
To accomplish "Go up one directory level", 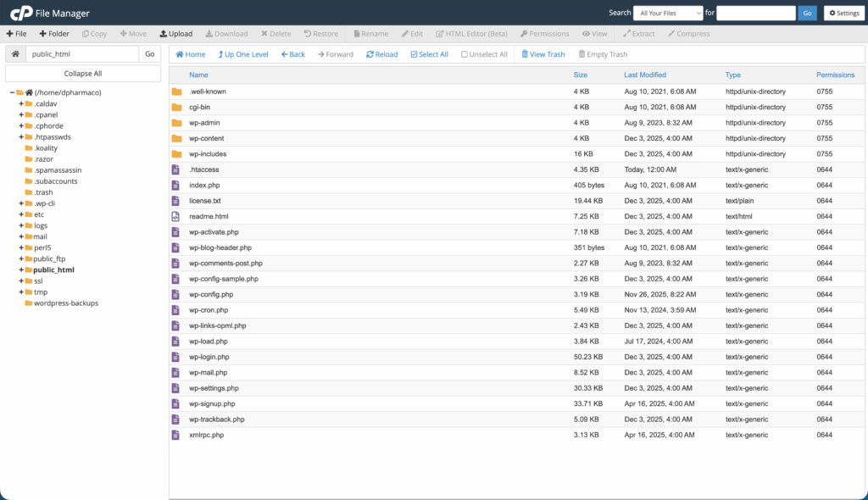I will tap(221, 54).
